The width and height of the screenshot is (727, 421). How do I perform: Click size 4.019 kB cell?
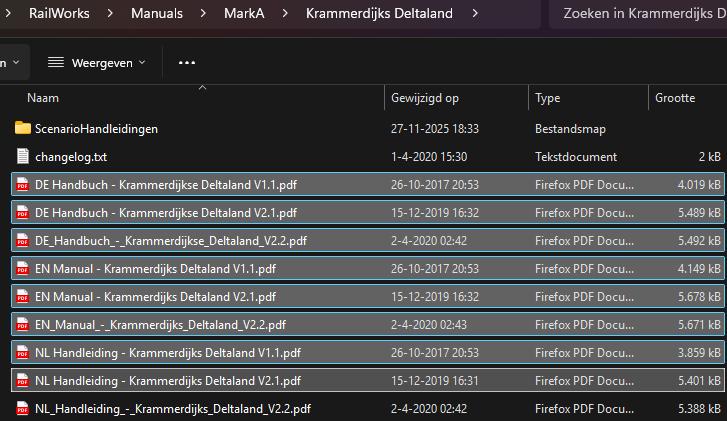699,185
